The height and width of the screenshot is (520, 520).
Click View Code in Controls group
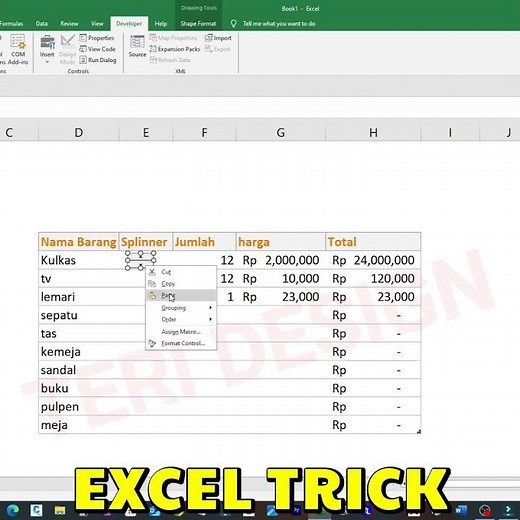pyautogui.click(x=98, y=49)
